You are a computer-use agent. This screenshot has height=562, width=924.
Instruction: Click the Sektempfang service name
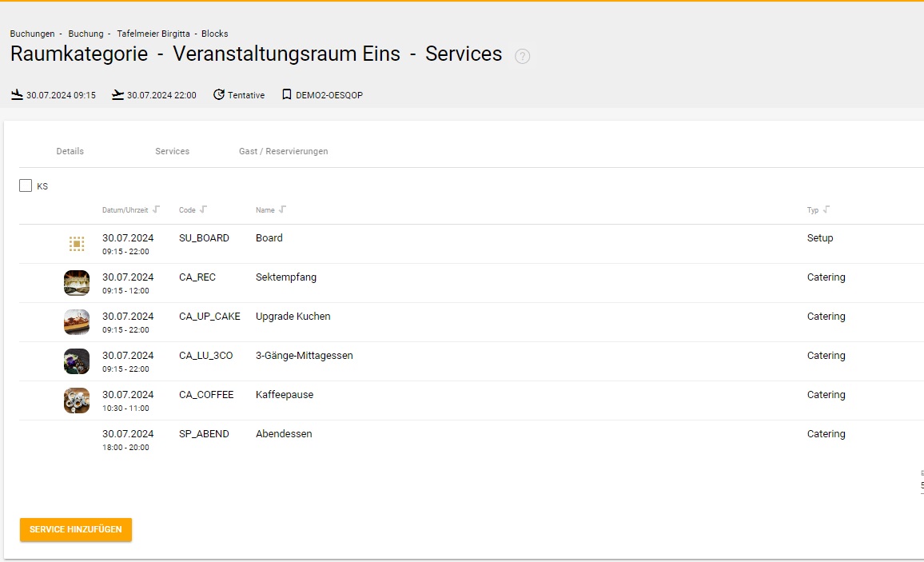point(286,277)
